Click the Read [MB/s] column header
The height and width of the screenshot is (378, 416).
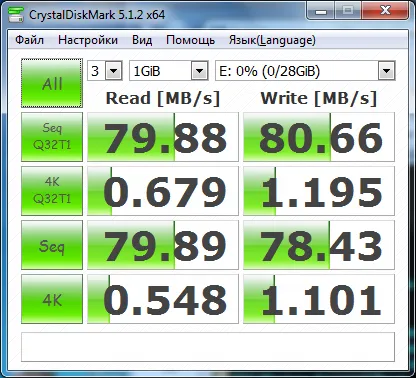(x=163, y=98)
